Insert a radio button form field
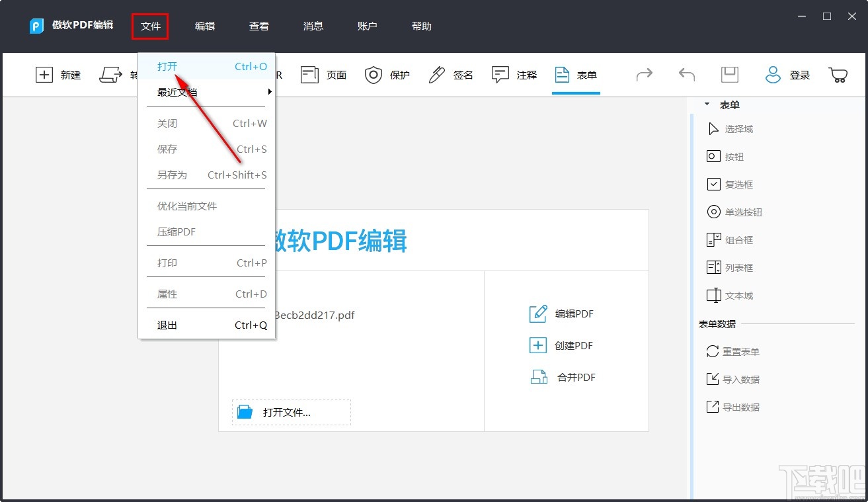Image resolution: width=868 pixels, height=502 pixels. [x=713, y=212]
